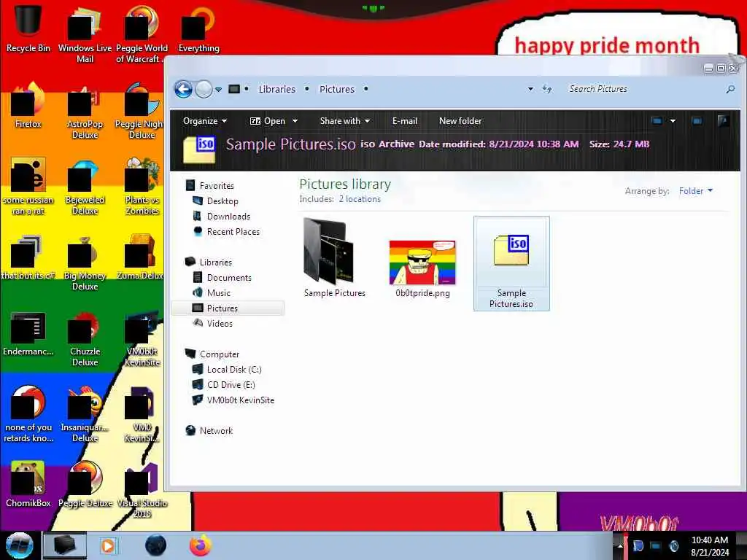Screen dimensions: 747x560
Task: Launch media player from taskbar
Action: tap(108, 545)
